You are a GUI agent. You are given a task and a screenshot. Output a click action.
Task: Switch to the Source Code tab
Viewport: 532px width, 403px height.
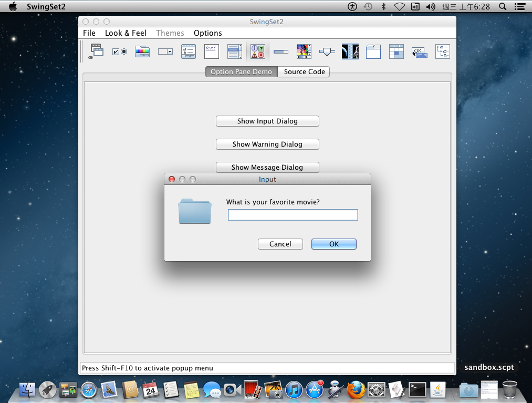304,71
